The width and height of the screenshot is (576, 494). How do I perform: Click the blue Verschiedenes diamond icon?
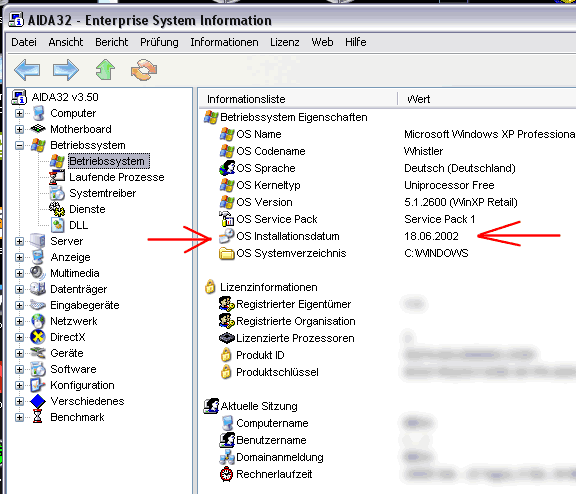[38, 401]
